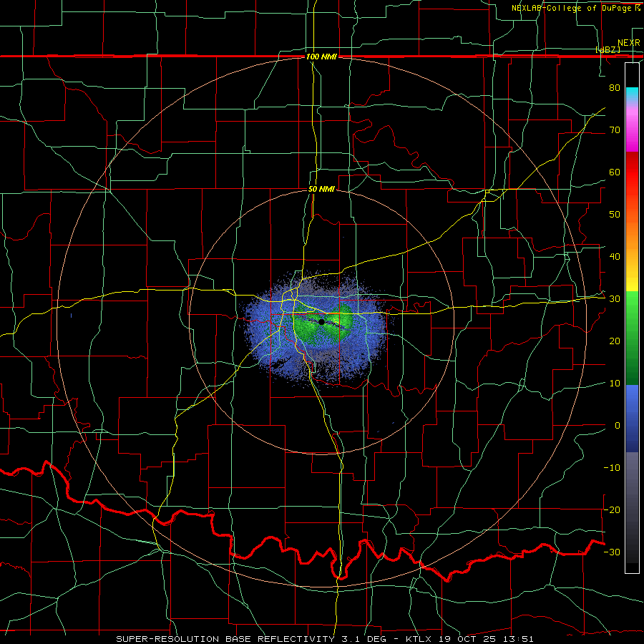
Task: Click the -20 value on dBZ scale
Action: 612,510
